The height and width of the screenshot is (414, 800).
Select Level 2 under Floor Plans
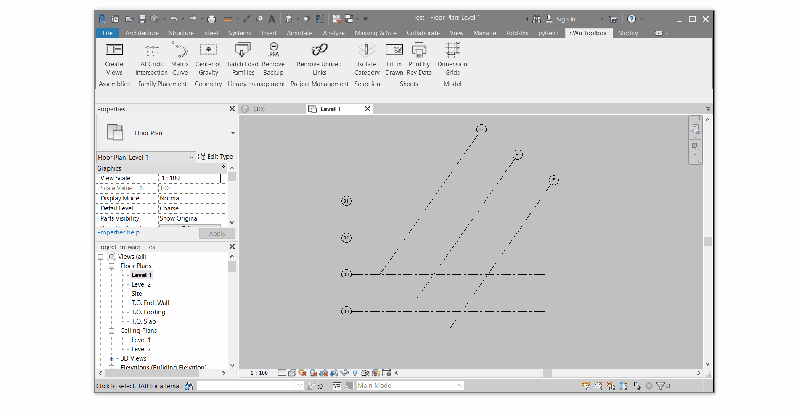pos(141,284)
